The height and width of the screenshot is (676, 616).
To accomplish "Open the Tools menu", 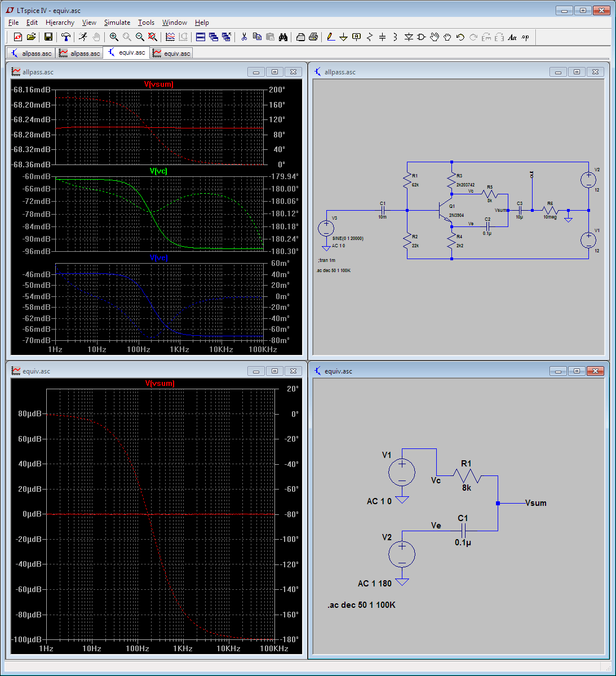I will click(146, 23).
